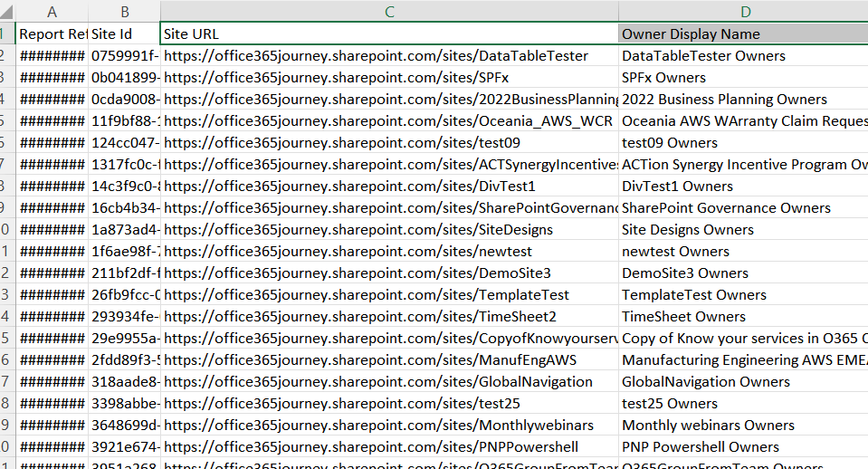
Task: Select 'TimeSheet Owners' cell
Action: pos(743,317)
